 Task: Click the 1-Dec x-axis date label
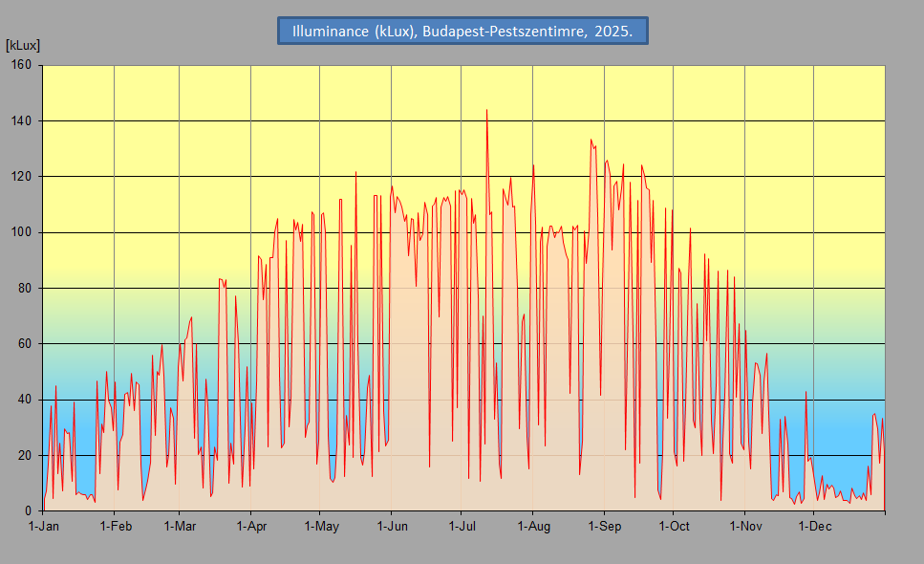pyautogui.click(x=815, y=527)
